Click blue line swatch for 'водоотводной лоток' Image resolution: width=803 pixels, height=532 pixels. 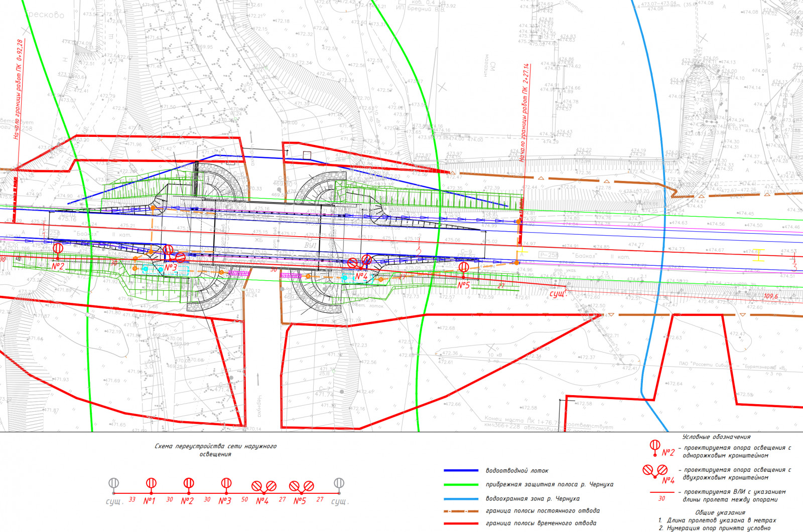pyautogui.click(x=461, y=471)
